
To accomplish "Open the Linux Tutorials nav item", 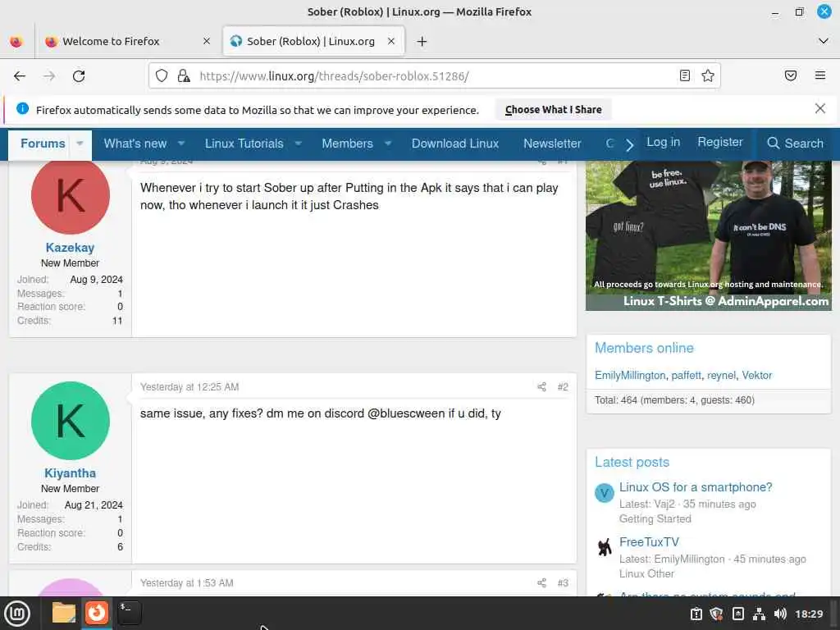I will [x=244, y=144].
